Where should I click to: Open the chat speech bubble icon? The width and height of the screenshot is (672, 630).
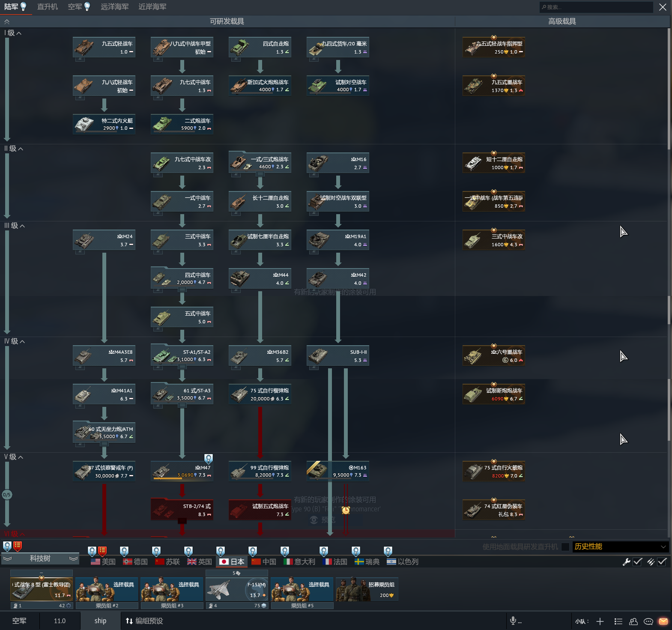tap(648, 621)
